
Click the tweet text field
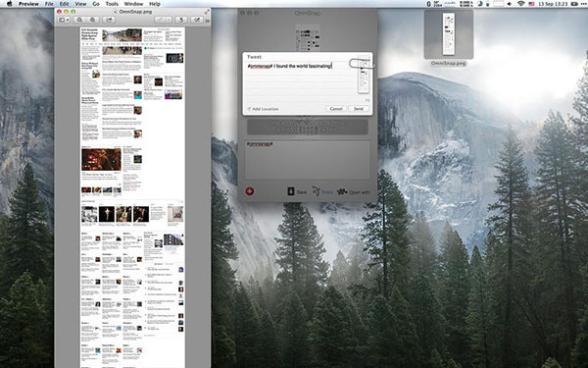(x=300, y=80)
